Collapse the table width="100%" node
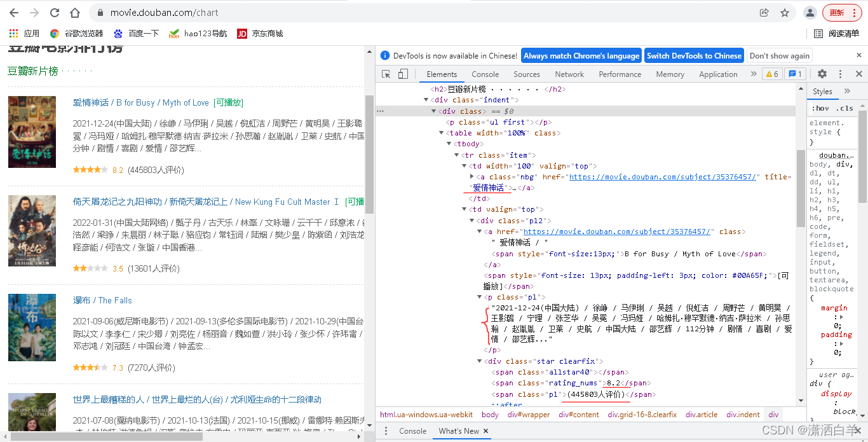 441,133
